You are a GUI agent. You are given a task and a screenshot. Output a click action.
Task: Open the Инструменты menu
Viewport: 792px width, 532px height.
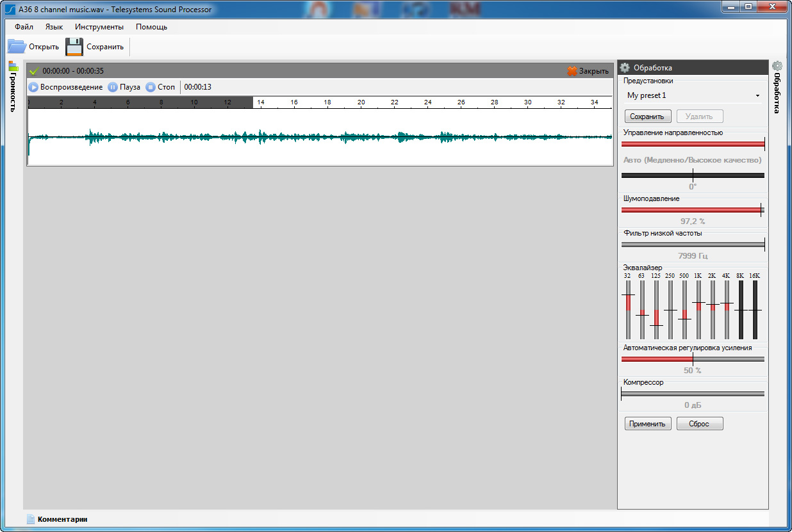99,27
